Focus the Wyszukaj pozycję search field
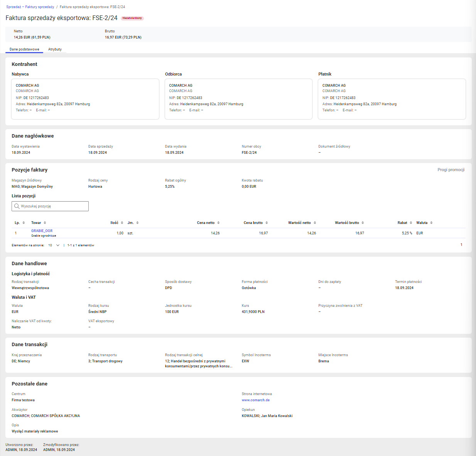 pyautogui.click(x=50, y=206)
